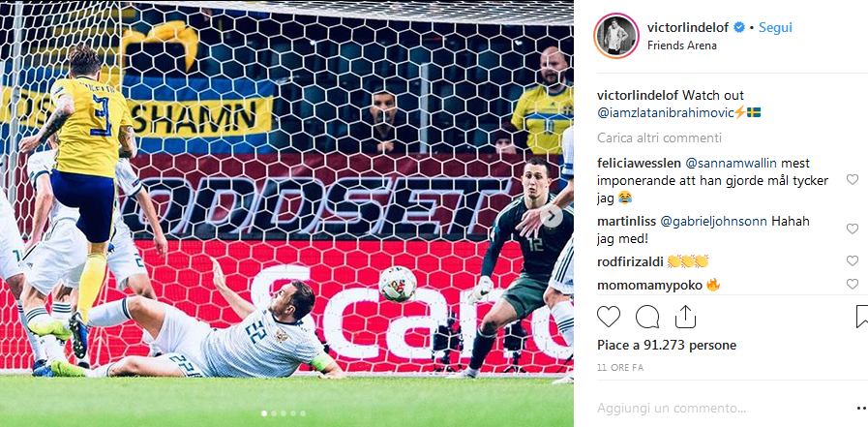Save post with bookmark icon

(x=862, y=317)
